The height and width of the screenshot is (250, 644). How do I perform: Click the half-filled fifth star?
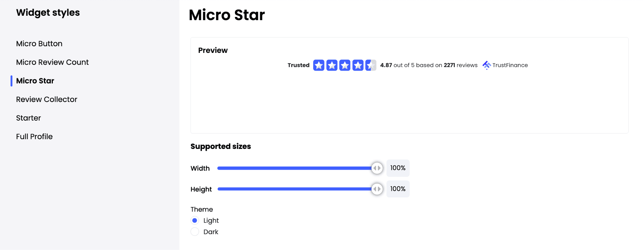tap(371, 65)
